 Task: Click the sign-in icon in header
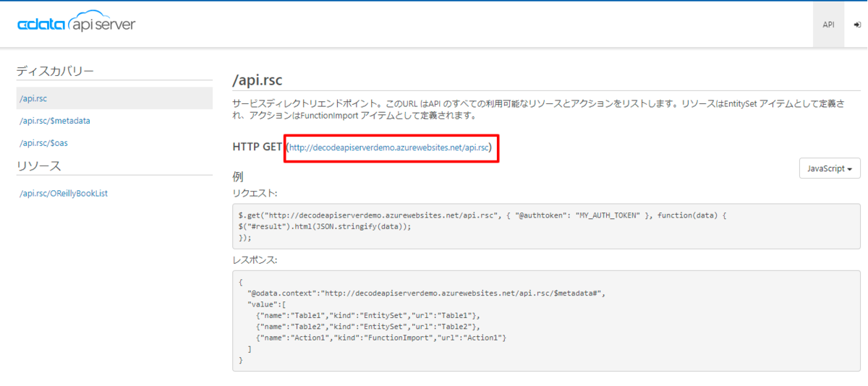pos(857,25)
